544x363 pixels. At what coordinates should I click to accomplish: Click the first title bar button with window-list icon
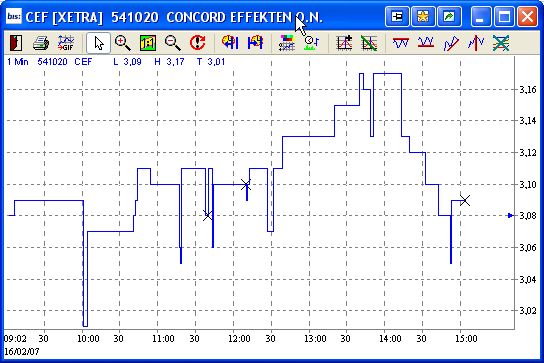(x=397, y=17)
